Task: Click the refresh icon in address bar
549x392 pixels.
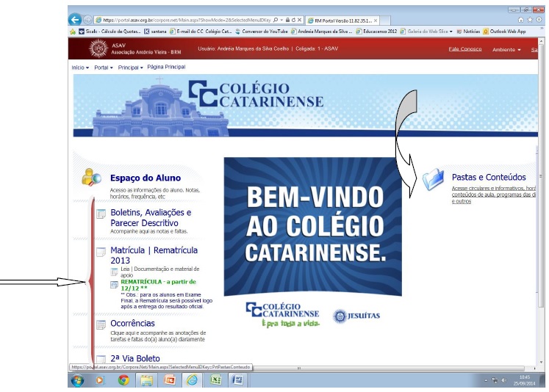Action: pos(293,21)
